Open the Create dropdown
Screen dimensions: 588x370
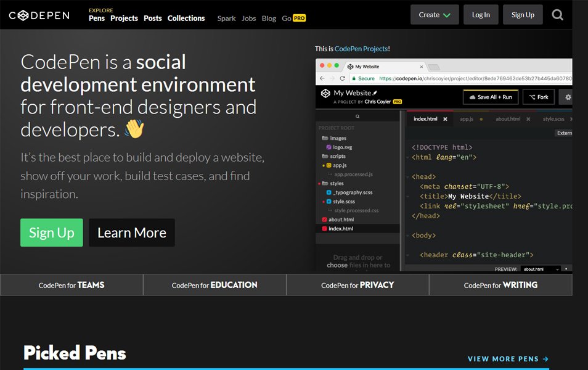coord(435,15)
